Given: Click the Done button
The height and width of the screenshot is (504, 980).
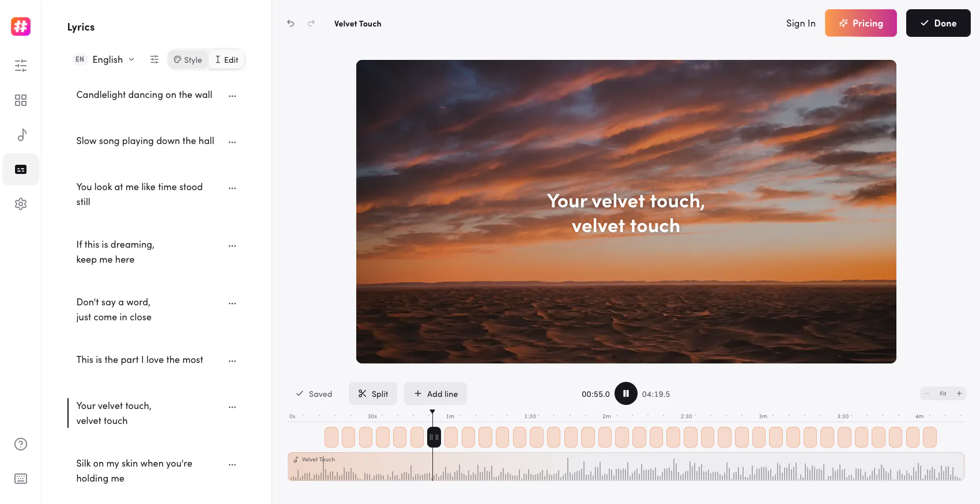Looking at the screenshot, I should (x=938, y=23).
